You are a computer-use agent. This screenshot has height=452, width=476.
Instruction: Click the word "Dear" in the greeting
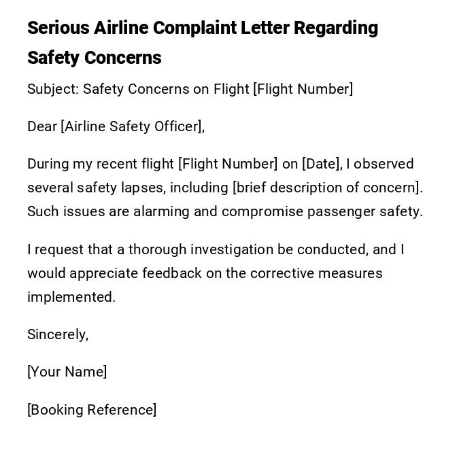point(42,126)
